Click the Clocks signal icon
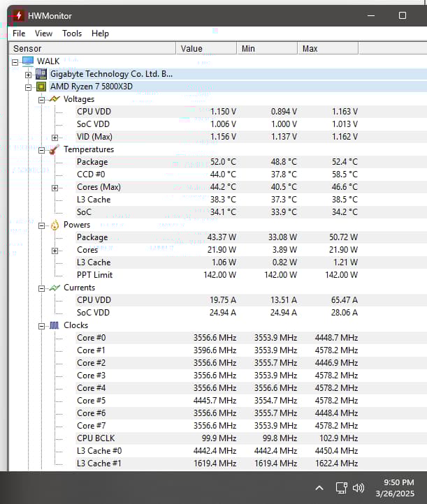Screen dimensions: 427x504 click(55, 325)
